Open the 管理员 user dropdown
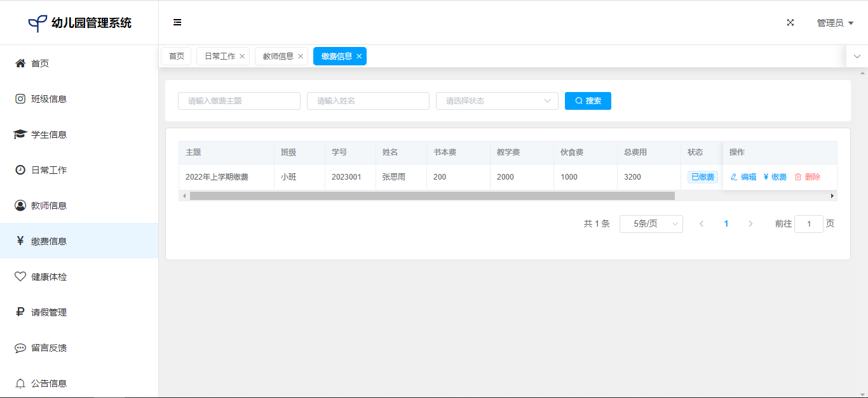 pyautogui.click(x=835, y=23)
